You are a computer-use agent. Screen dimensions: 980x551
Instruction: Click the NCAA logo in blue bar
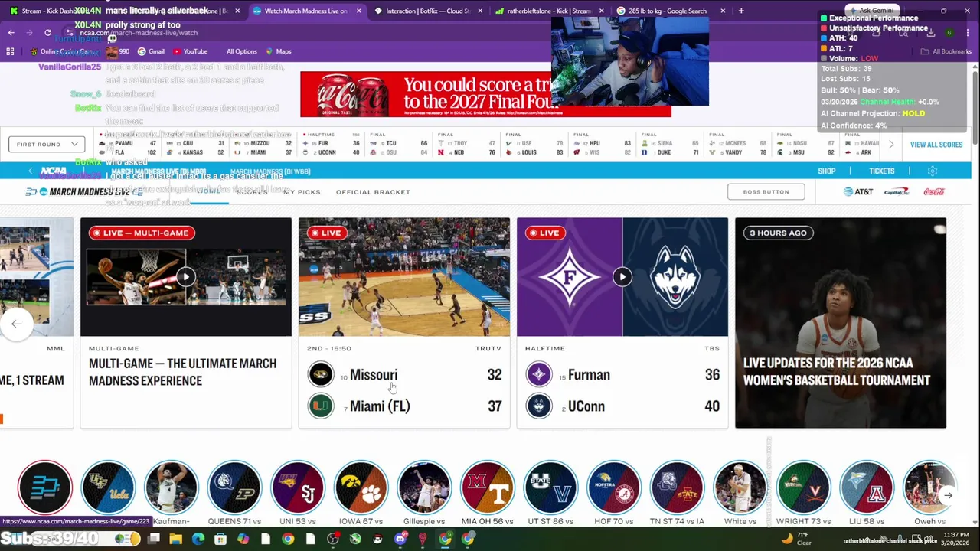pos(53,171)
